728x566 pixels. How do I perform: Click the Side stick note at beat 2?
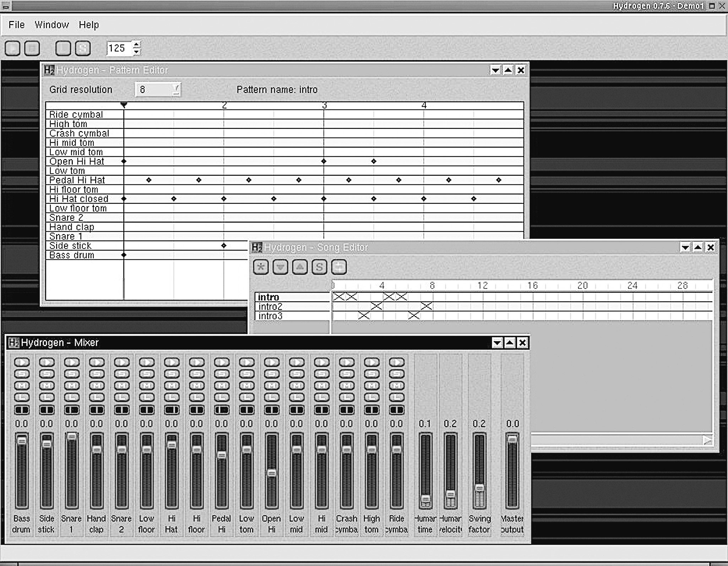click(224, 246)
